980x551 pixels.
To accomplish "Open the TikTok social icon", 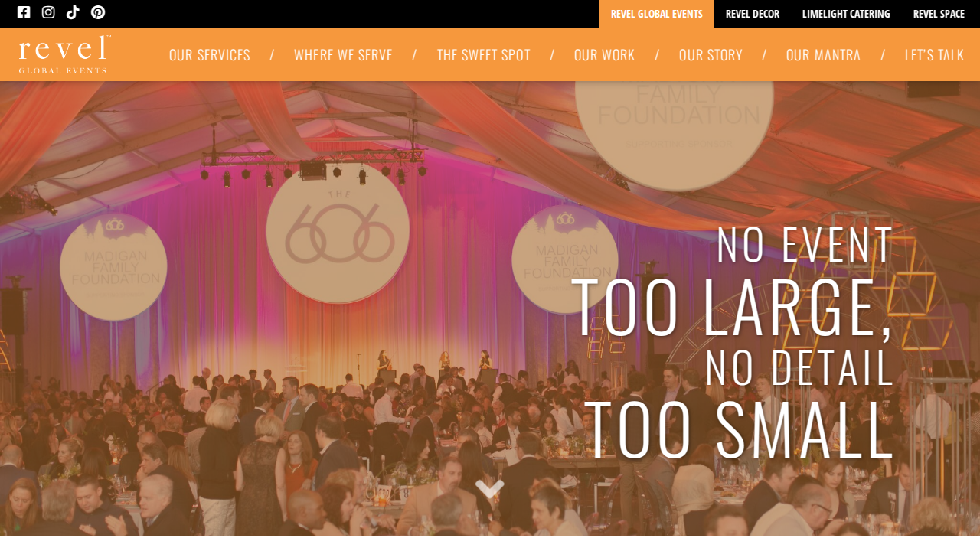I will tap(73, 12).
